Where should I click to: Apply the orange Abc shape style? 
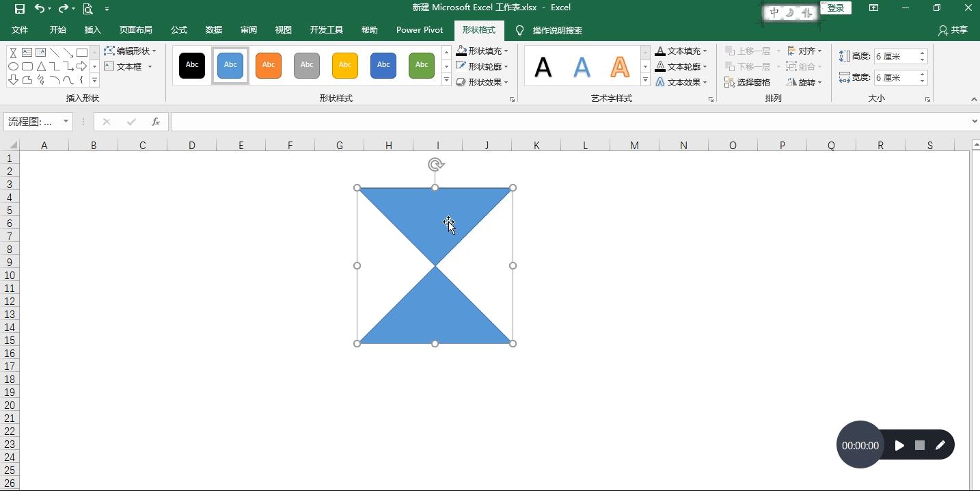[x=269, y=65]
